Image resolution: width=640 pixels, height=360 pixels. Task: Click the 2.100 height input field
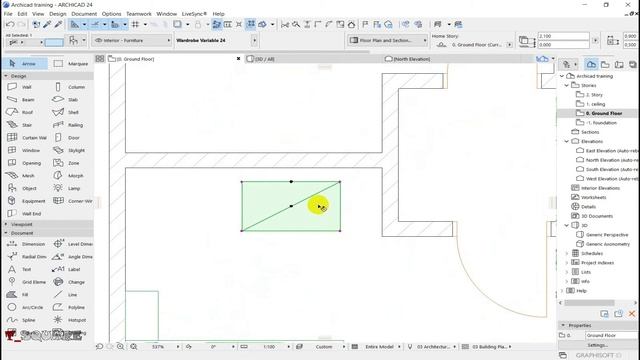point(563,36)
